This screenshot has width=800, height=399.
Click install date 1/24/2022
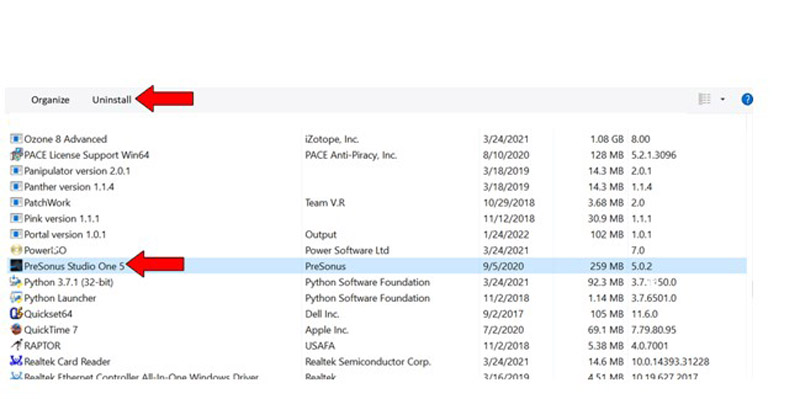pyautogui.click(x=506, y=234)
